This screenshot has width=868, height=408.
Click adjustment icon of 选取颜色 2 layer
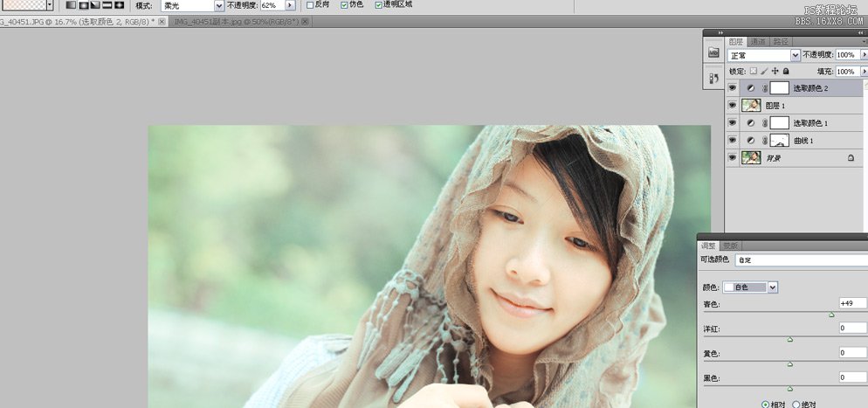751,88
